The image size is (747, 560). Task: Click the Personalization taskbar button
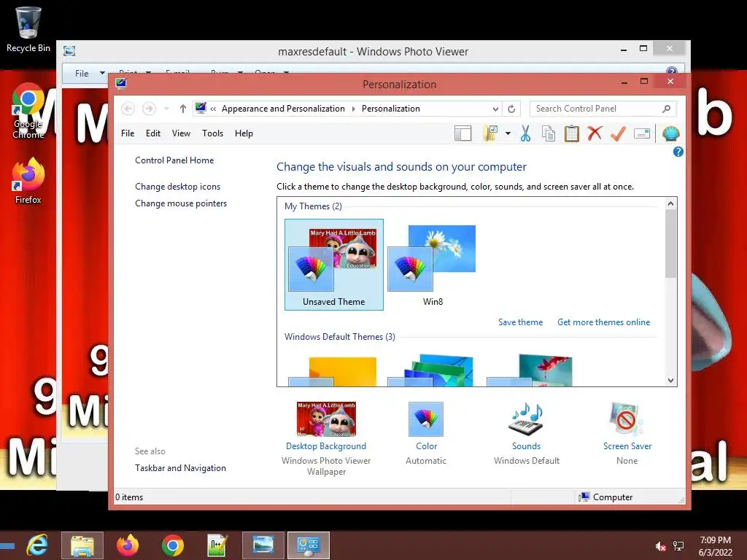click(309, 545)
